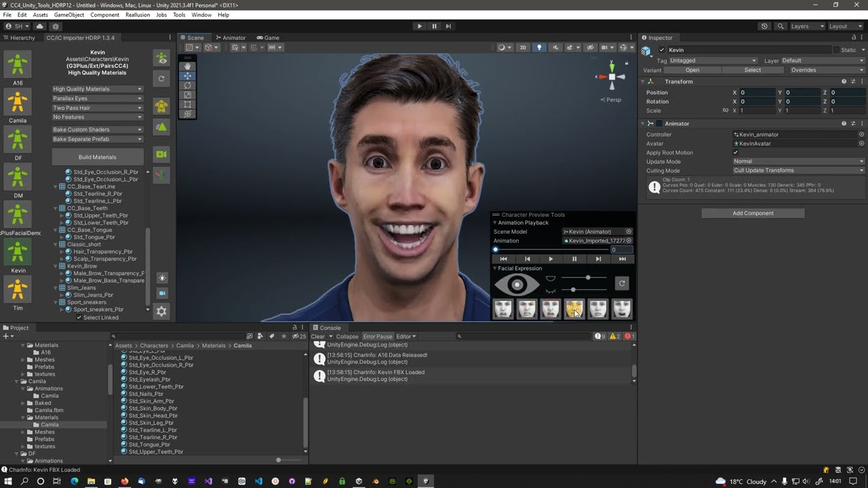
Task: Open the Reallusion menu
Action: click(x=137, y=15)
